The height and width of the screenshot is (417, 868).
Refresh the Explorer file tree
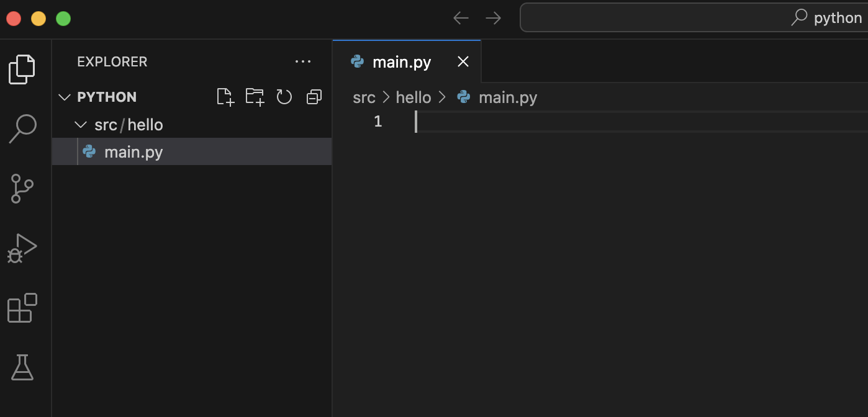(x=284, y=97)
